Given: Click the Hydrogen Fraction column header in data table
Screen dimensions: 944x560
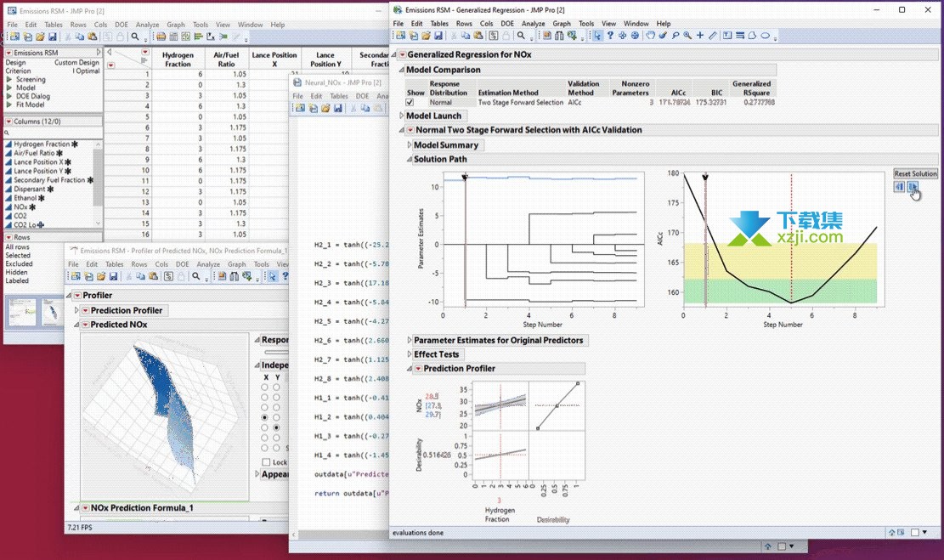Looking at the screenshot, I should [178, 59].
